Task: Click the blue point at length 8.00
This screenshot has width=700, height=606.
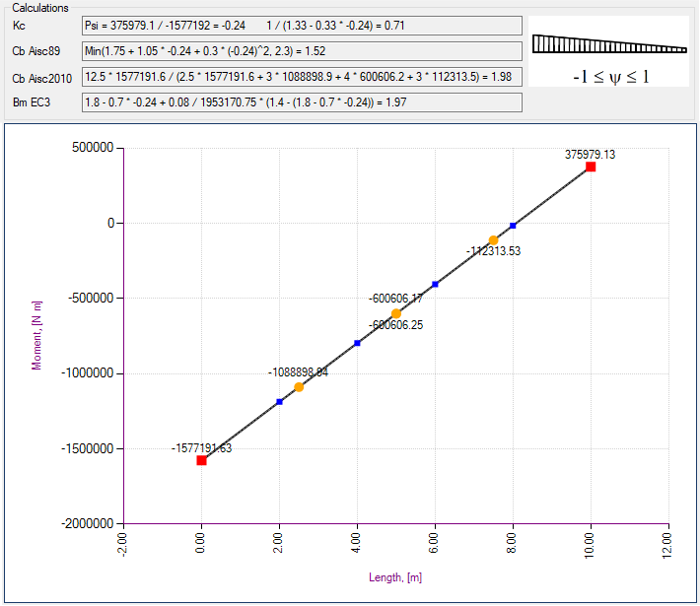Action: [513, 226]
